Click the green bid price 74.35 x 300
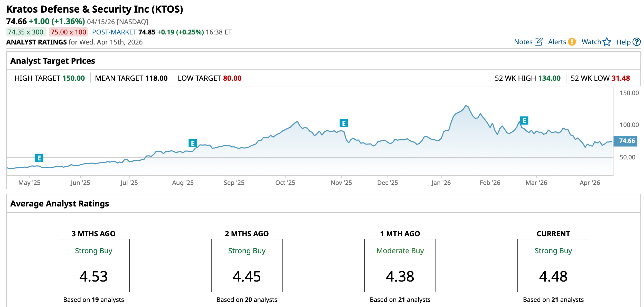 point(26,32)
